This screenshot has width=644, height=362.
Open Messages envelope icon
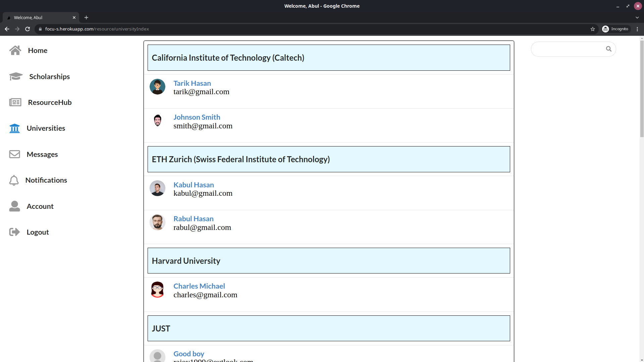click(x=14, y=154)
